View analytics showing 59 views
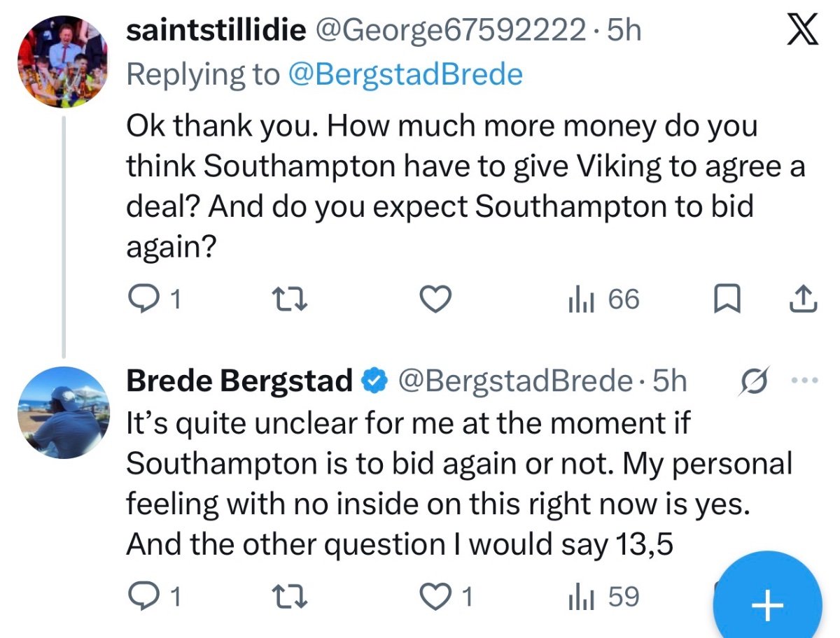Screen dimensions: 840x638 [x=603, y=597]
